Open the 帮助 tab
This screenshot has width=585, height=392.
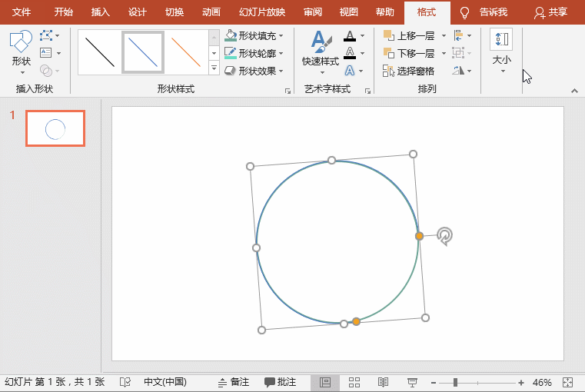[x=384, y=12]
